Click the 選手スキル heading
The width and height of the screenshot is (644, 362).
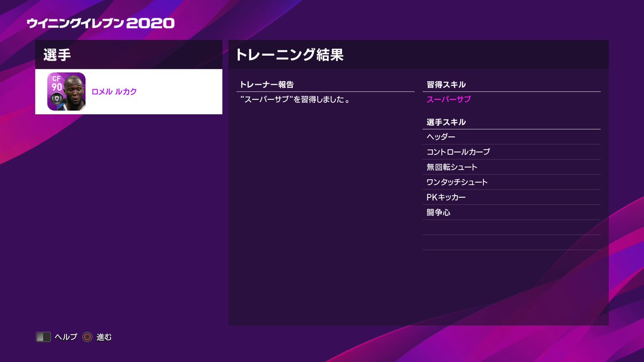click(x=446, y=122)
